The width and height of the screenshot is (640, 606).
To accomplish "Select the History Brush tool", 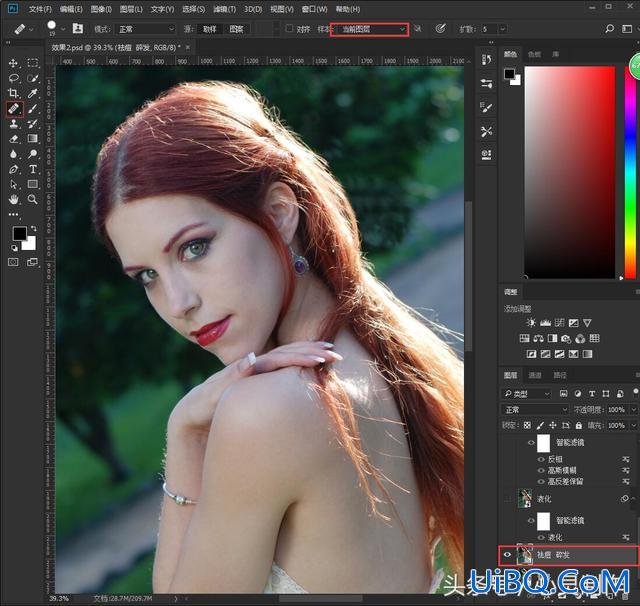I will (x=33, y=124).
